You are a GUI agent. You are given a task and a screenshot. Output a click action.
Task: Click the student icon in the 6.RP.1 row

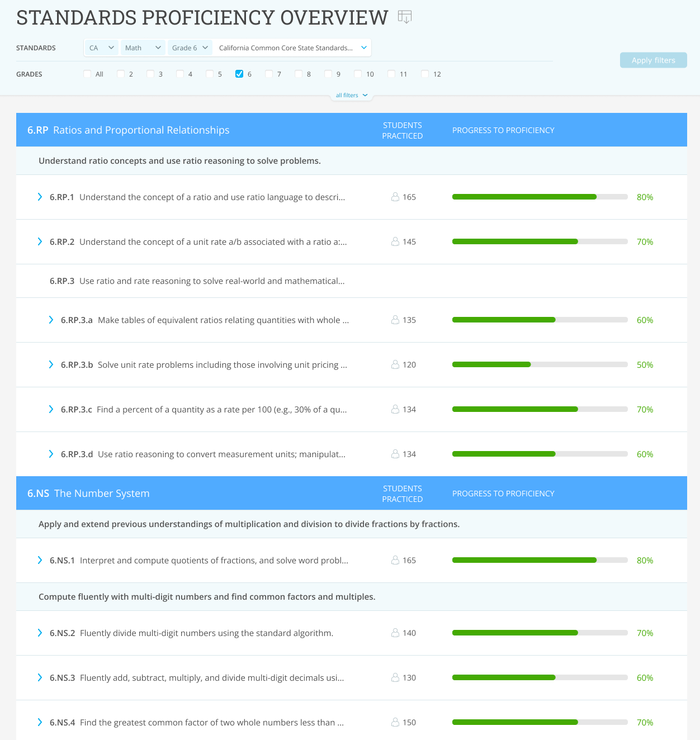coord(395,197)
